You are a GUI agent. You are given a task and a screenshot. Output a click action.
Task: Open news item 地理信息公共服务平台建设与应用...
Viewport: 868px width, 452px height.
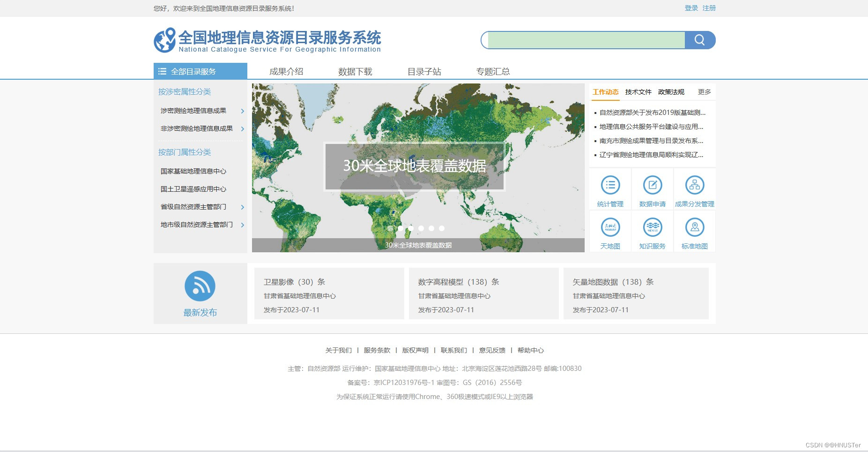pos(652,127)
